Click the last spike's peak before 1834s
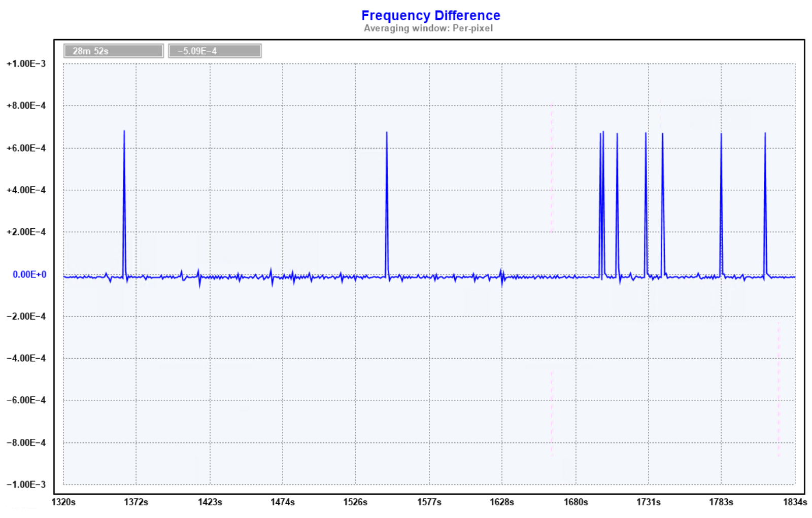 point(765,134)
